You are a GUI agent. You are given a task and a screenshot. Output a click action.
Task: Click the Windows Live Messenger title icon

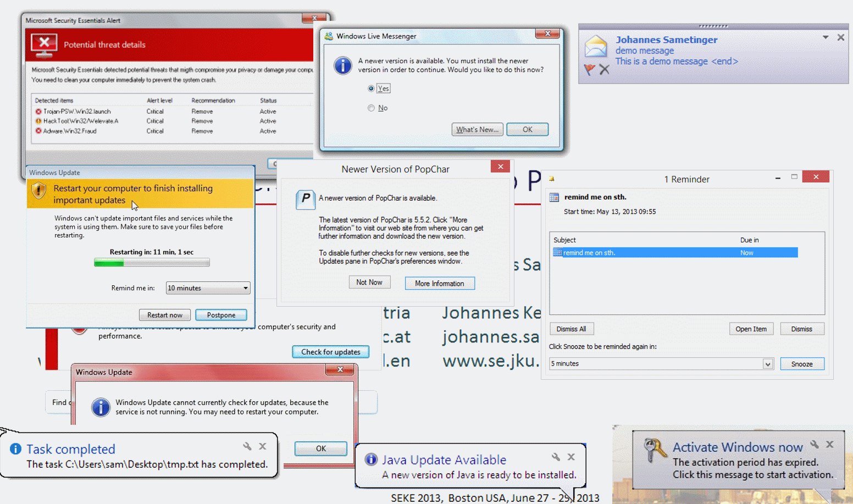[329, 36]
